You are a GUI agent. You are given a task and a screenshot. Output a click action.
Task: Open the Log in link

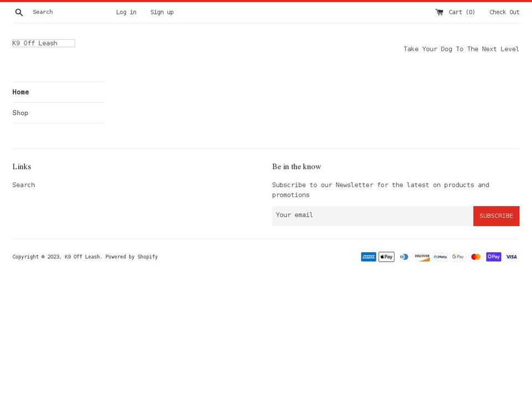[x=126, y=12]
